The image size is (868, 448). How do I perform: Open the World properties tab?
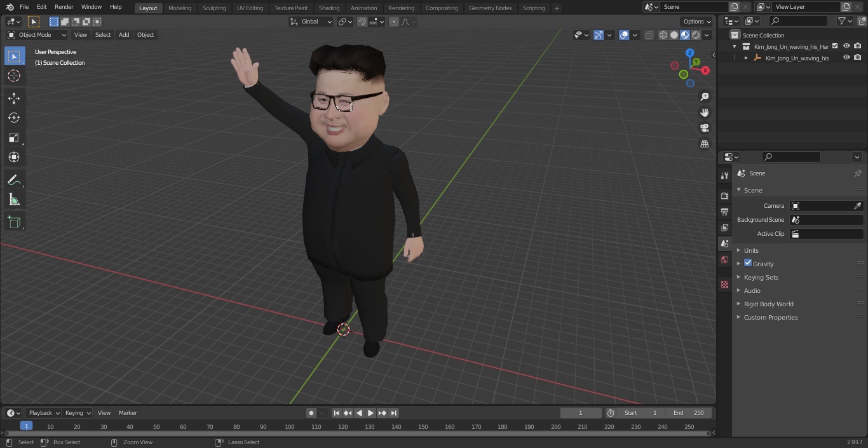(x=724, y=259)
